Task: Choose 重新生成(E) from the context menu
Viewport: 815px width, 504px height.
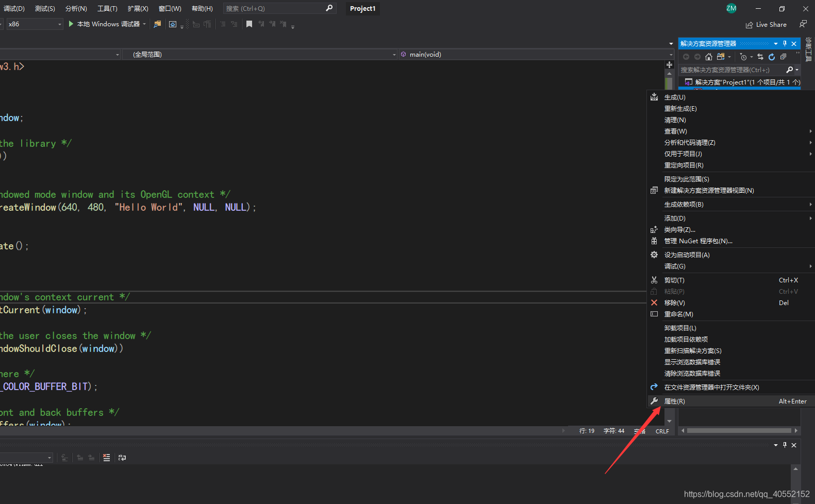Action: [x=730, y=109]
